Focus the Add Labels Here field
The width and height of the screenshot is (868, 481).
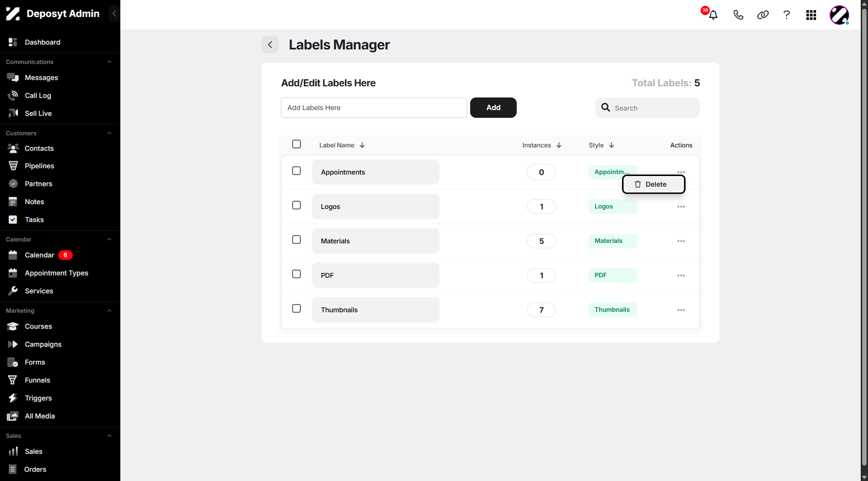[374, 108]
